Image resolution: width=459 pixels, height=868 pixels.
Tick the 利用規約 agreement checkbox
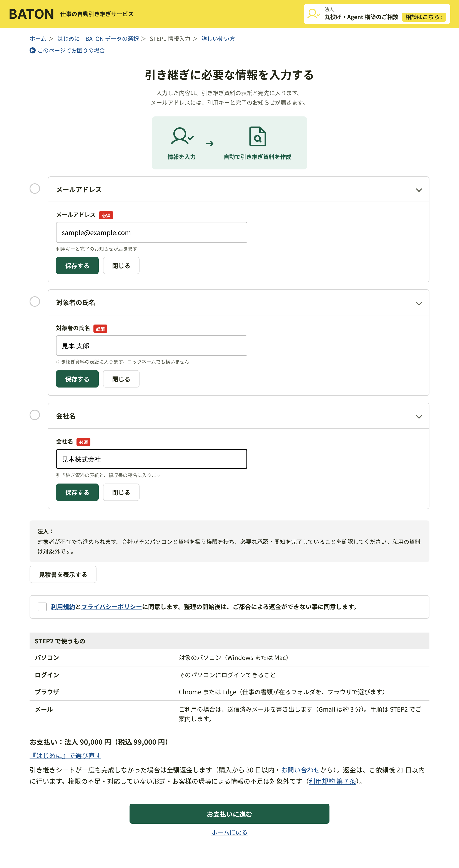[42, 607]
